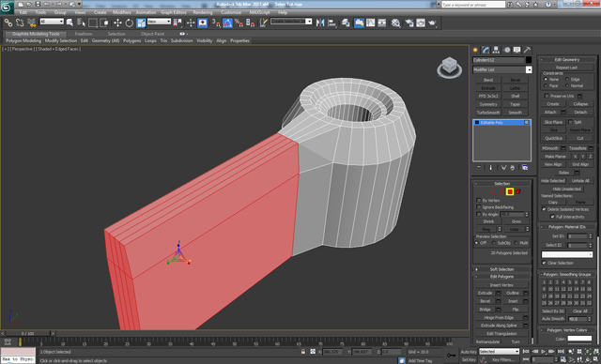
Task: Uncheck Delete Isolated Vertices
Action: point(544,209)
